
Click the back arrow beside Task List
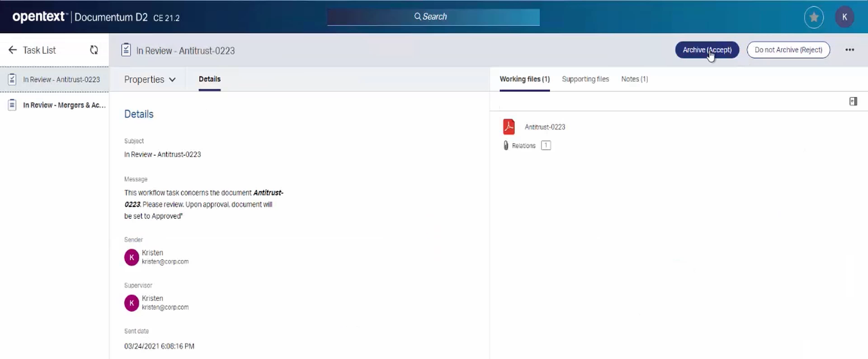click(x=13, y=50)
